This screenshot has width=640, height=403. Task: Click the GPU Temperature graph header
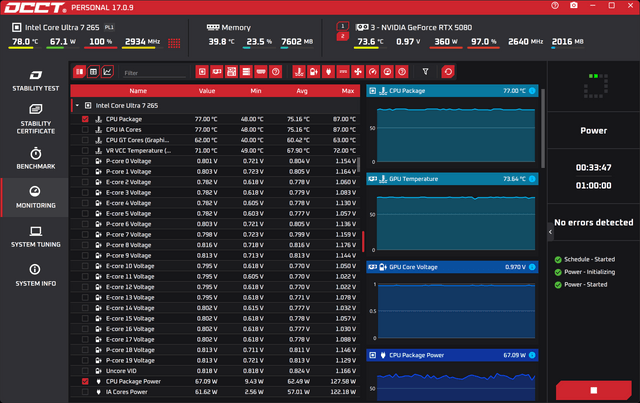point(452,179)
